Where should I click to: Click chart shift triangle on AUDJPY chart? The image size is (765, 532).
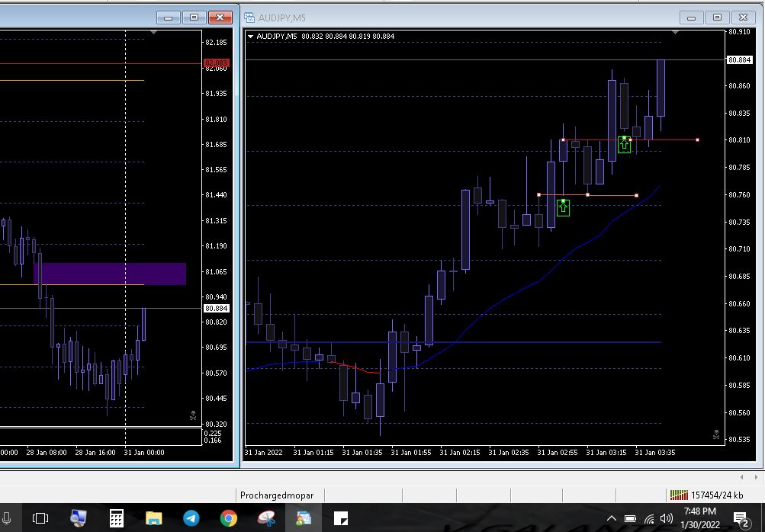coord(675,33)
